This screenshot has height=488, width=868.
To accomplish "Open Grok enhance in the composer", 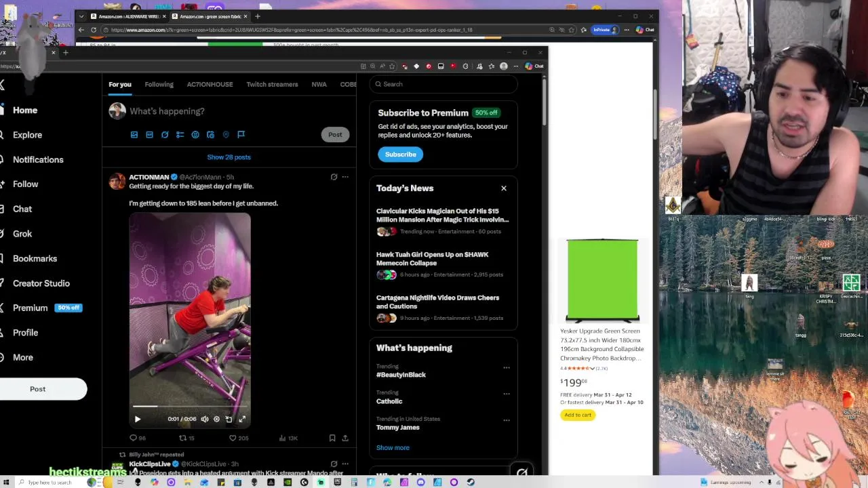I will click(x=165, y=135).
